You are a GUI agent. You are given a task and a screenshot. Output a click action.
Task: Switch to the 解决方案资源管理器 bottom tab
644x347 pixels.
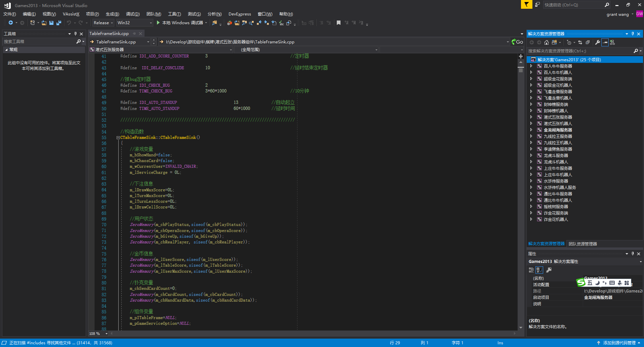coord(546,244)
